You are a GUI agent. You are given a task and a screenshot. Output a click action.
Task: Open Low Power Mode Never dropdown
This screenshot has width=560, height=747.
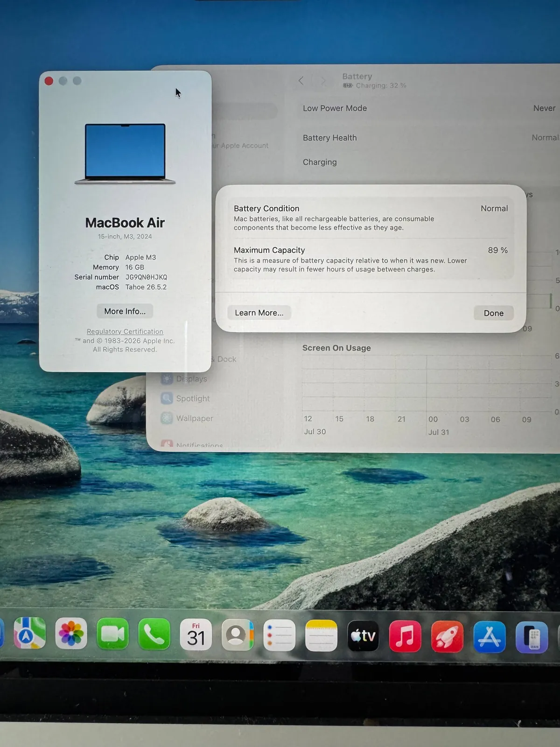(x=544, y=108)
